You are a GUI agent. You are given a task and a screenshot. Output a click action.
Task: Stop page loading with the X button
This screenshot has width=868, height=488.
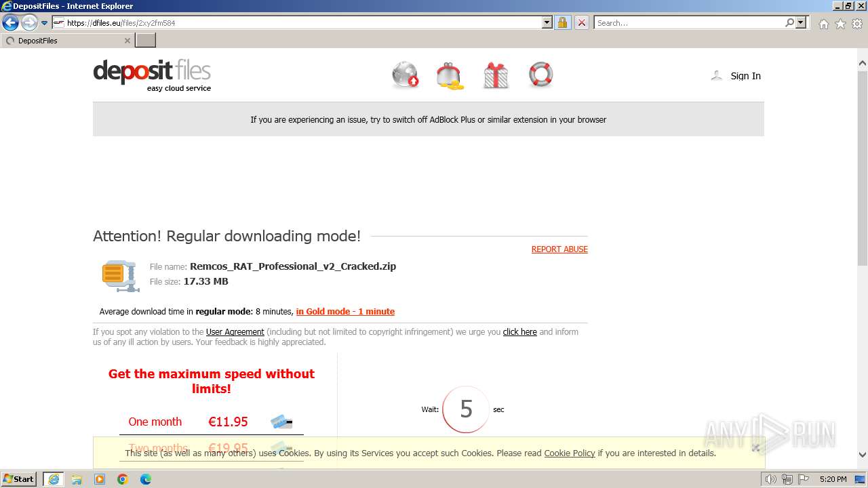(582, 23)
